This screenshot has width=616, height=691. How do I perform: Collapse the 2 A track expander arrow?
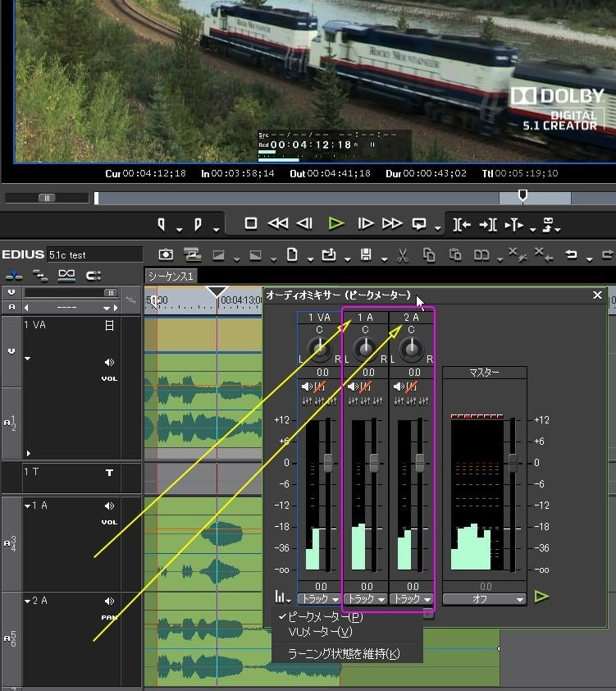[27, 601]
